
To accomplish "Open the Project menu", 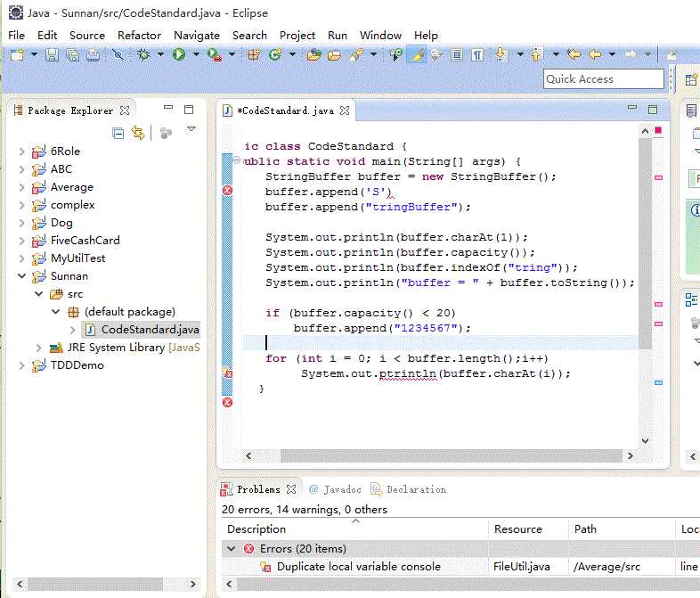I will click(x=297, y=36).
